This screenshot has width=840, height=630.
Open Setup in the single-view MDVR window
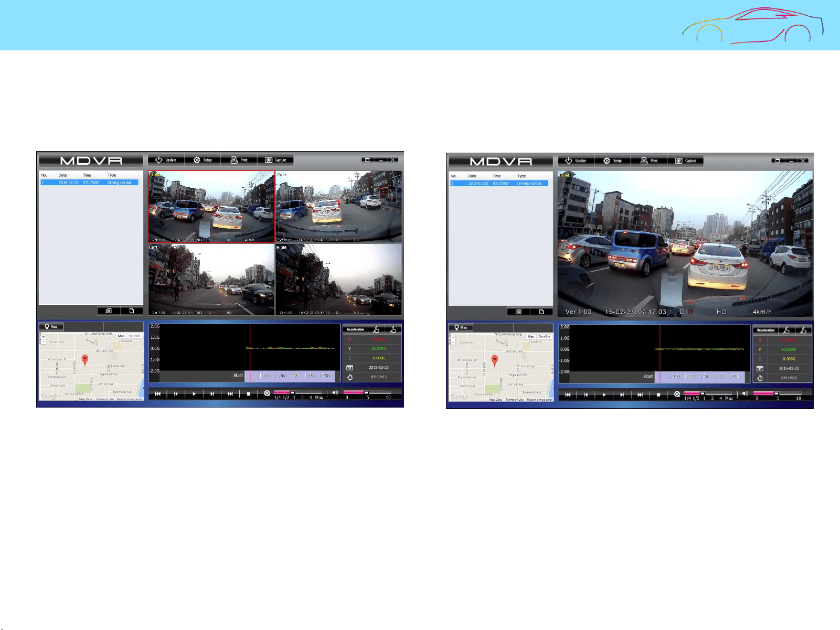(612, 161)
